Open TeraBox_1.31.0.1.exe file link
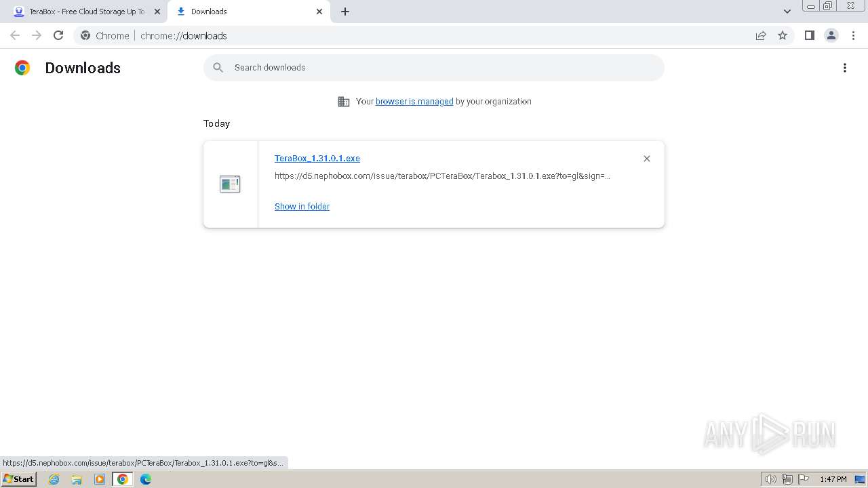 317,158
